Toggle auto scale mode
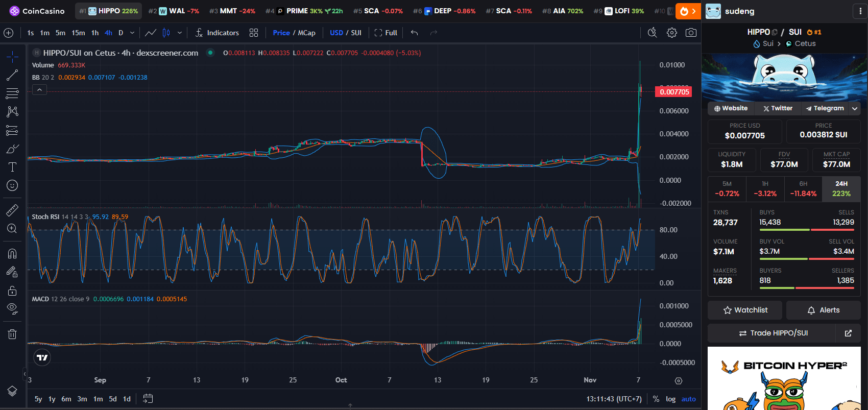The width and height of the screenshot is (868, 410). (689, 399)
